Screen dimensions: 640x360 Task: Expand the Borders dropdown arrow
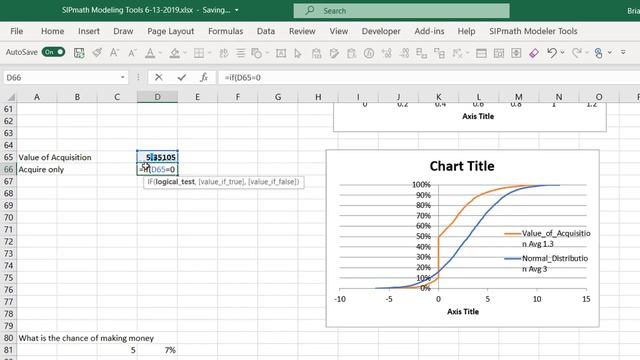(209, 53)
